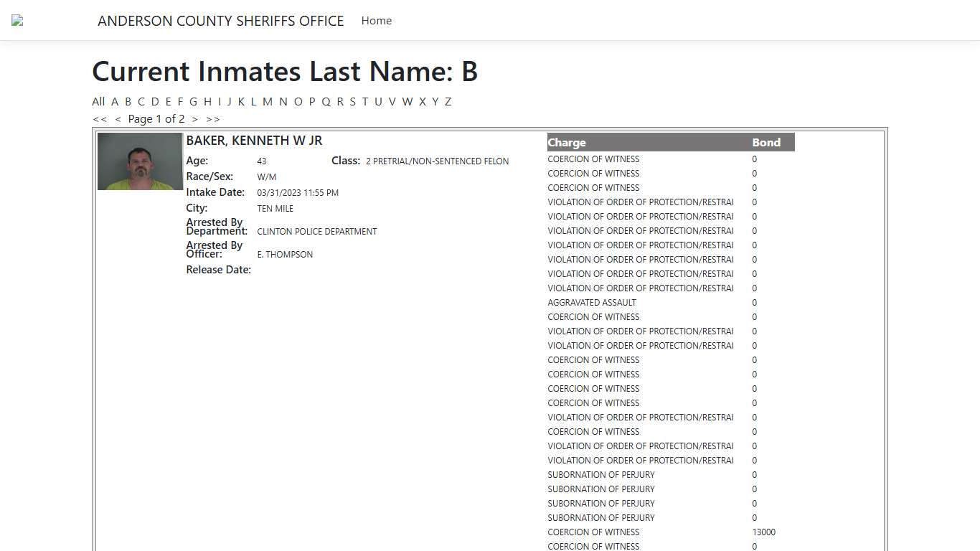The height and width of the screenshot is (551, 980).
Task: Click the Bond column header
Action: click(765, 142)
